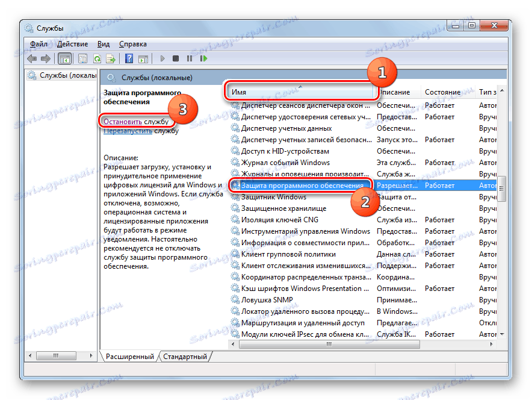Switch to the Стандартный tab
532x400 pixels.
(x=185, y=357)
